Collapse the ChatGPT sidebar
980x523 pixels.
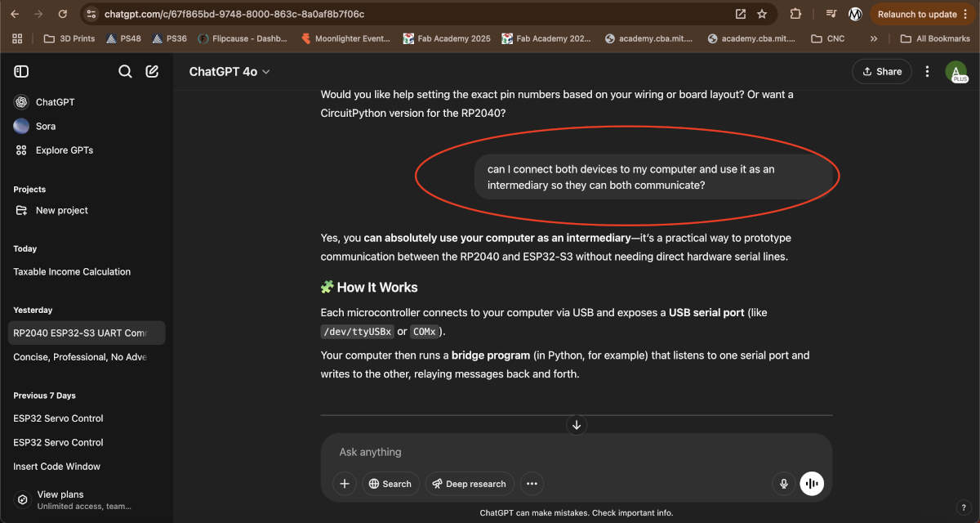click(x=21, y=72)
